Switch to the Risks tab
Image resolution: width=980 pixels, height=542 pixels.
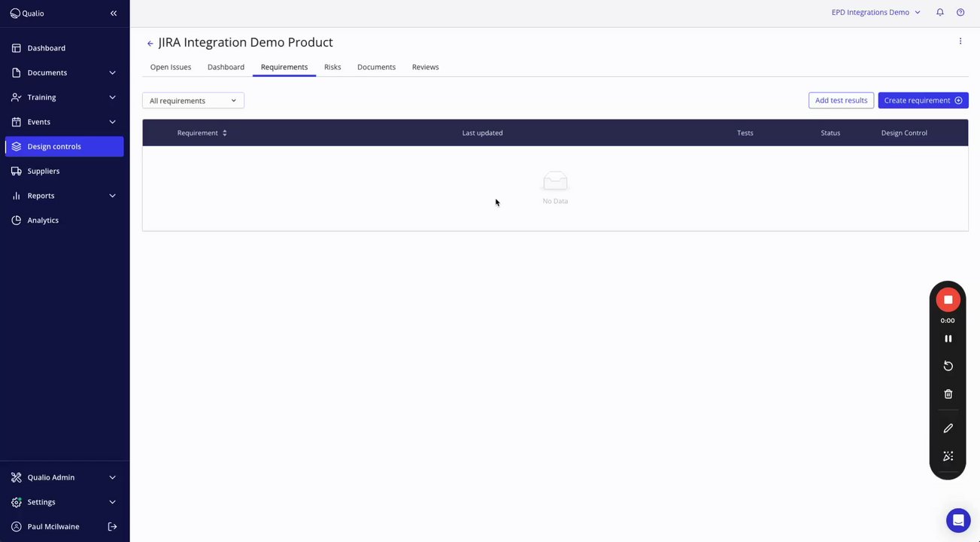(332, 67)
